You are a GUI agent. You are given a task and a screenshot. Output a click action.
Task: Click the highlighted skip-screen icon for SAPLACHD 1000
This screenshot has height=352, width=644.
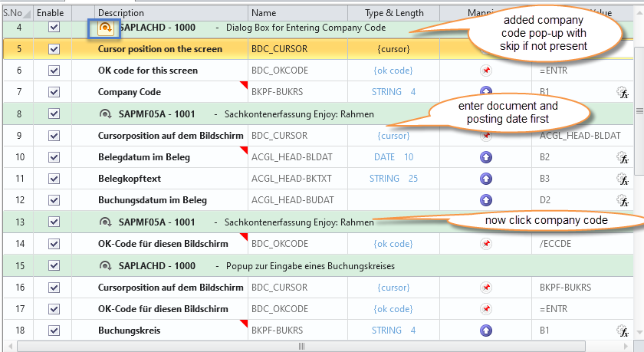coord(105,28)
